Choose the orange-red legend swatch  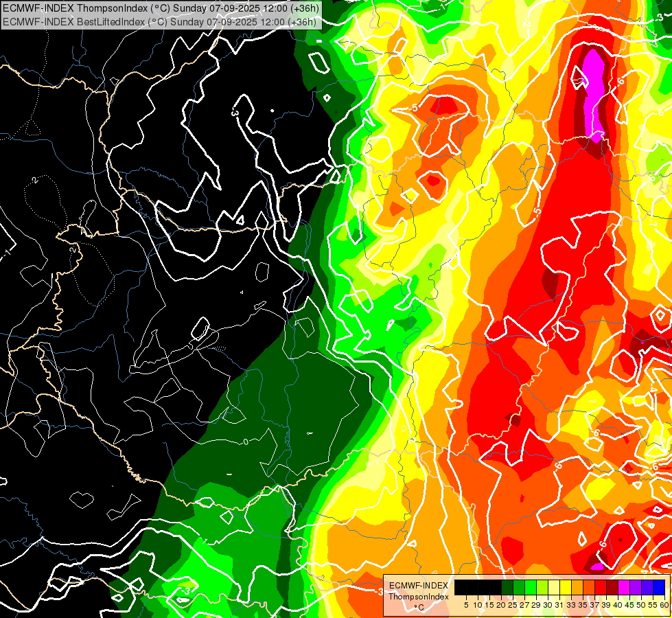point(589,587)
